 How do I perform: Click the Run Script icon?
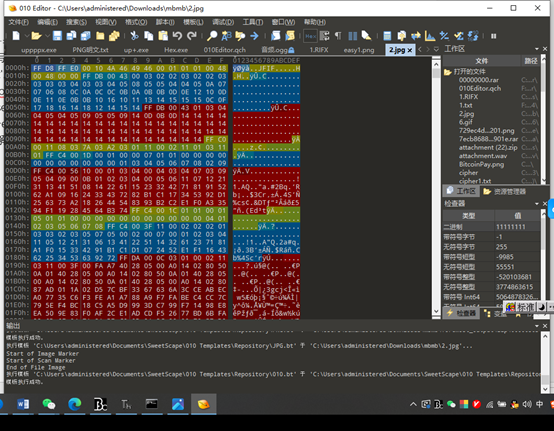point(276,36)
